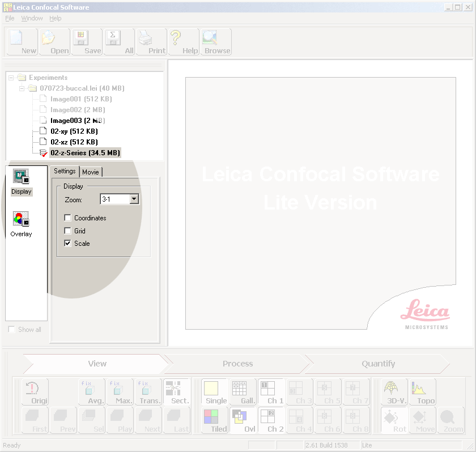
Task: Click the New toolbar icon
Action: coord(22,42)
